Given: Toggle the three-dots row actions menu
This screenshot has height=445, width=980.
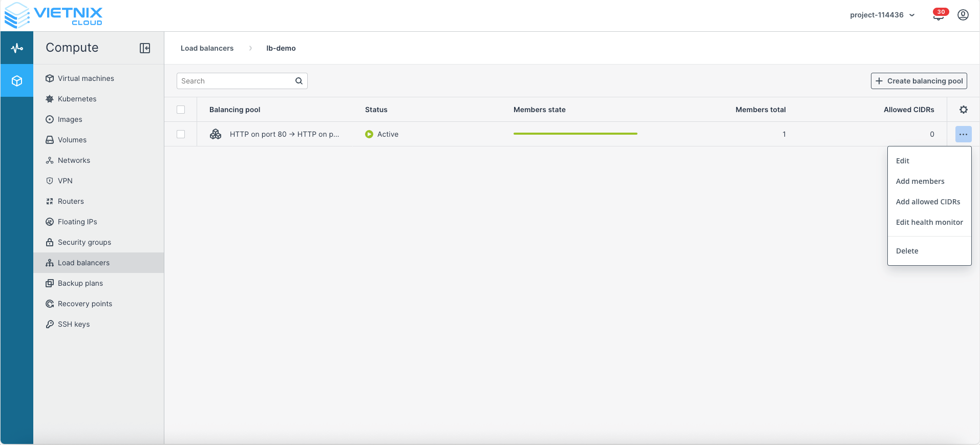Looking at the screenshot, I should (x=963, y=134).
